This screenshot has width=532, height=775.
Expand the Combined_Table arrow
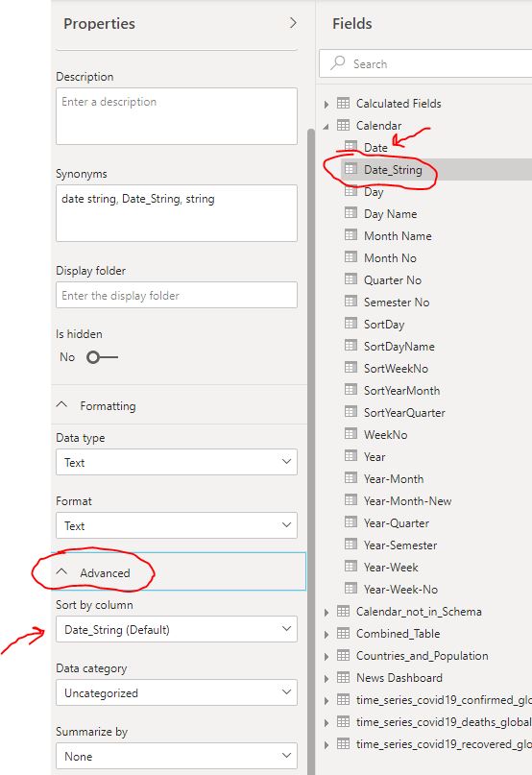[326, 635]
